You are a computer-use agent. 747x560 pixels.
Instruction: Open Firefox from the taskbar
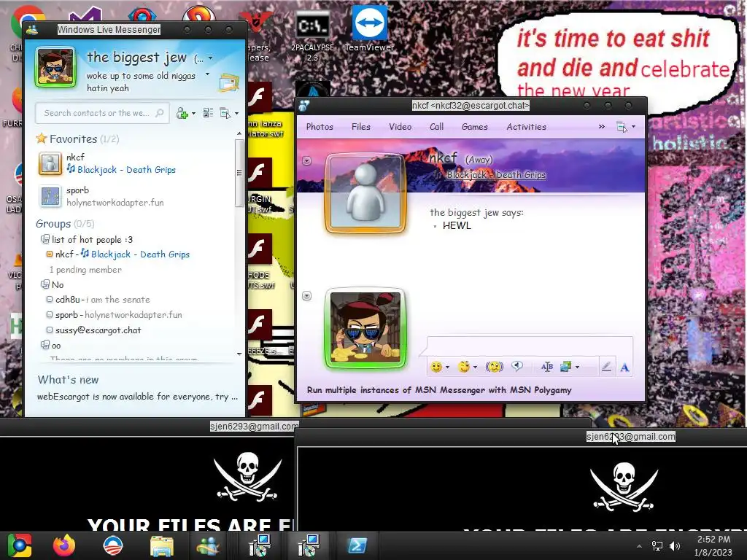point(64,545)
